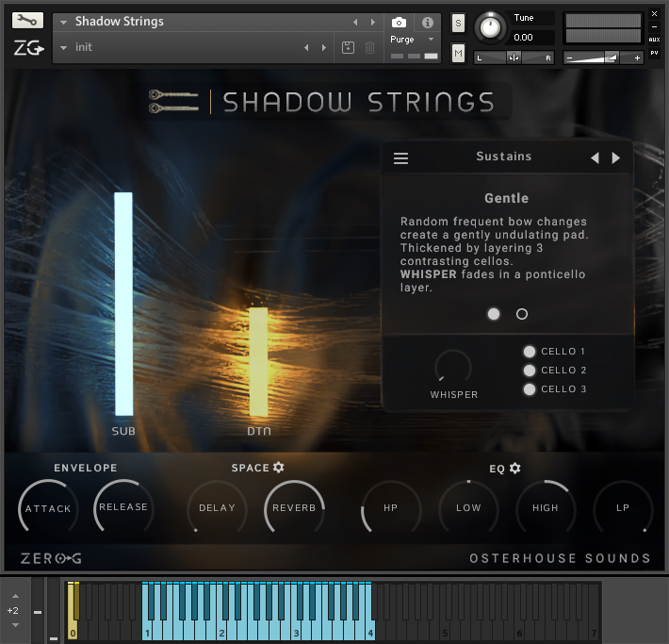Click the save preset disk icon
Image resolution: width=669 pixels, height=644 pixels.
tap(349, 47)
